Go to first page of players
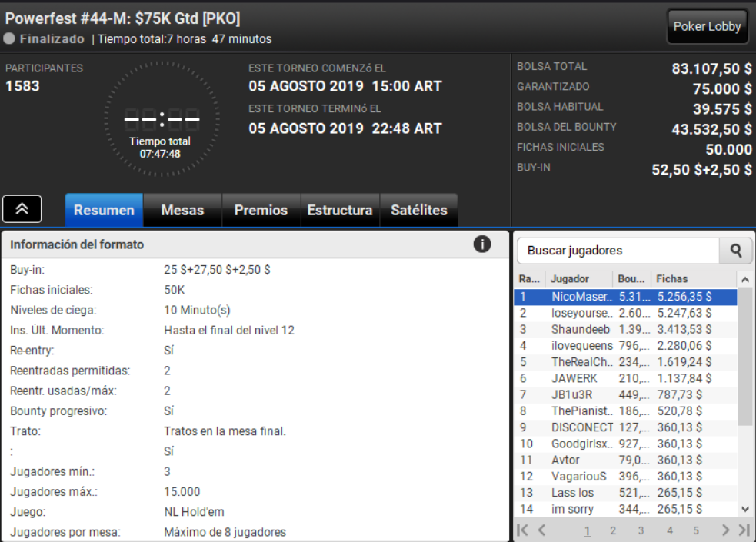Viewport: 756px width, 542px height. 522,530
